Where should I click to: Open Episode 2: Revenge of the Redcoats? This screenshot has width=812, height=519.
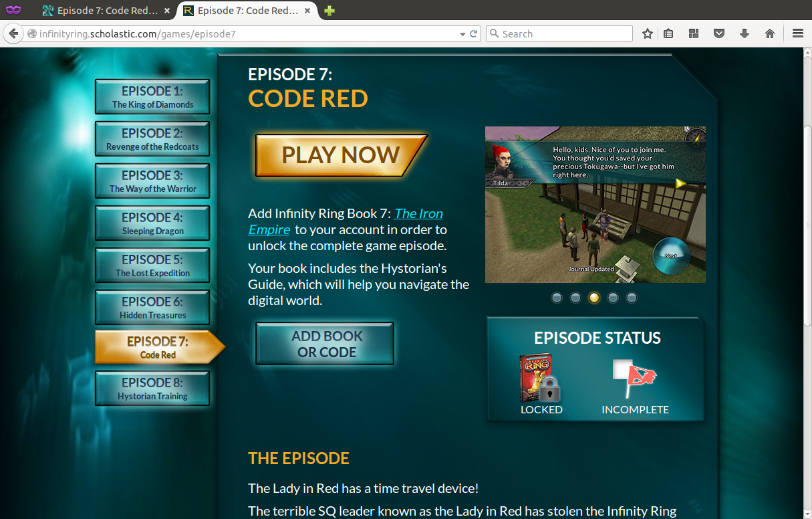pyautogui.click(x=152, y=139)
